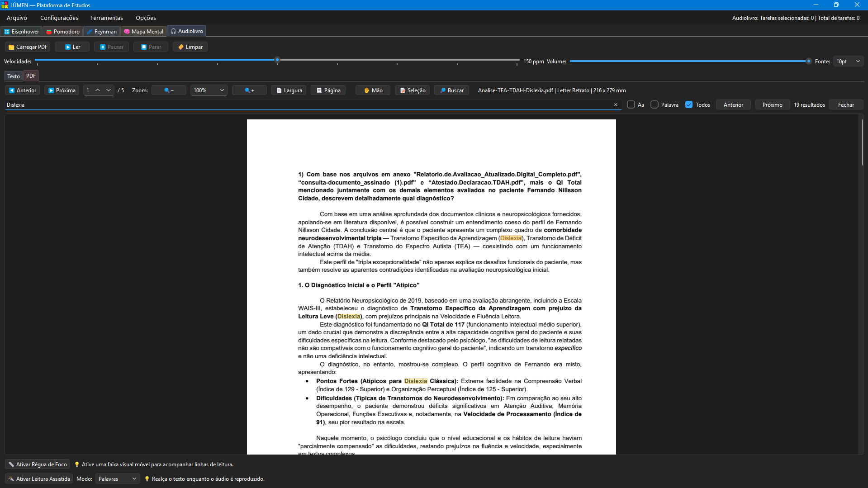Go to next page with Próxima button

[x=62, y=90]
